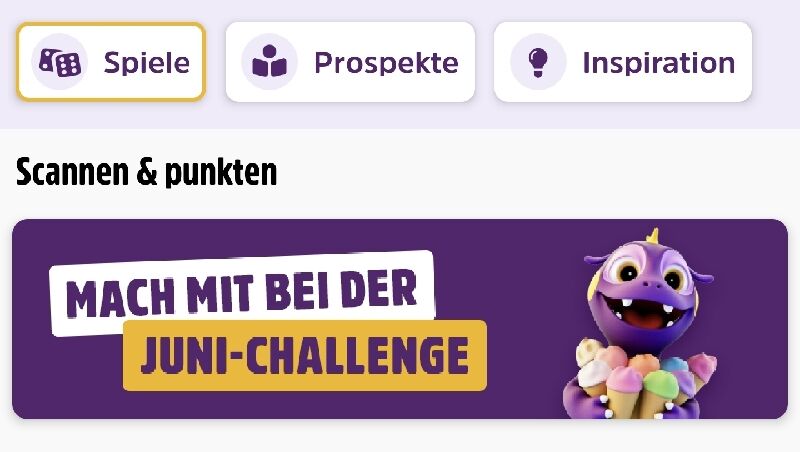Tap the reading person Prospekte icon
The width and height of the screenshot is (800, 452).
(269, 62)
